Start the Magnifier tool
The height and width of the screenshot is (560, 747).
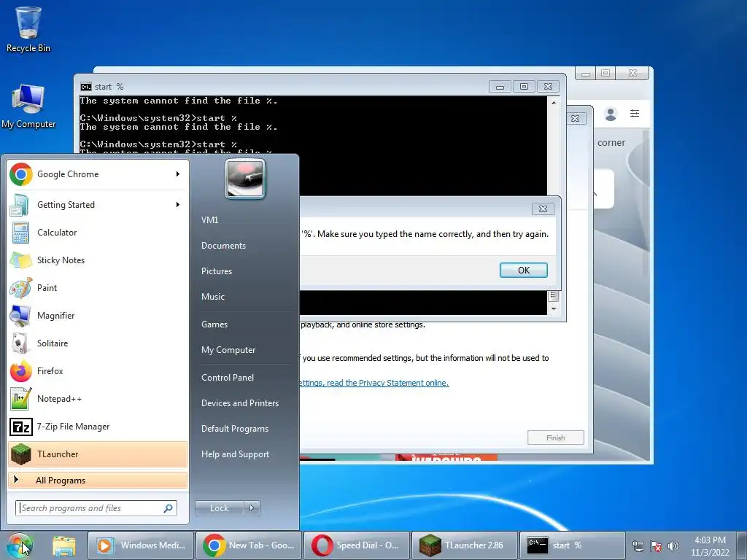tap(98, 315)
